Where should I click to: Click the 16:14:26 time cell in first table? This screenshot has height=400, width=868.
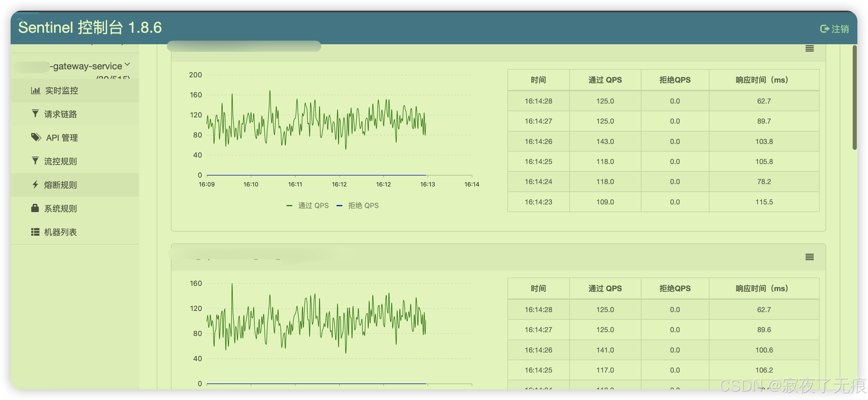click(538, 141)
